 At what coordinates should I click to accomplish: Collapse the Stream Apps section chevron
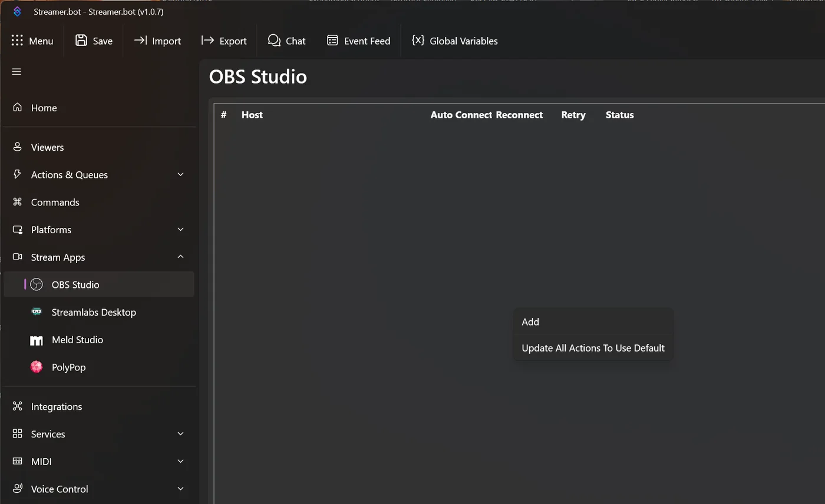181,257
